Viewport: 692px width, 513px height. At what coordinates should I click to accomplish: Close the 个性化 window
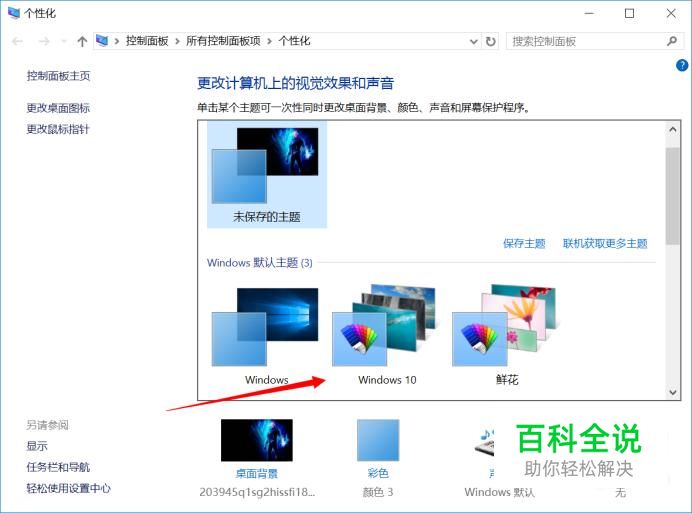(x=671, y=13)
